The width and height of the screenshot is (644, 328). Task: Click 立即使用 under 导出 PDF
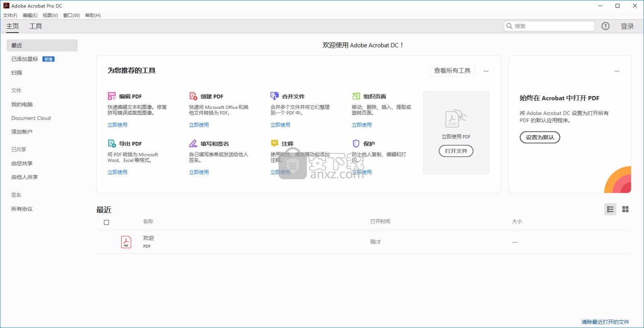click(x=118, y=172)
